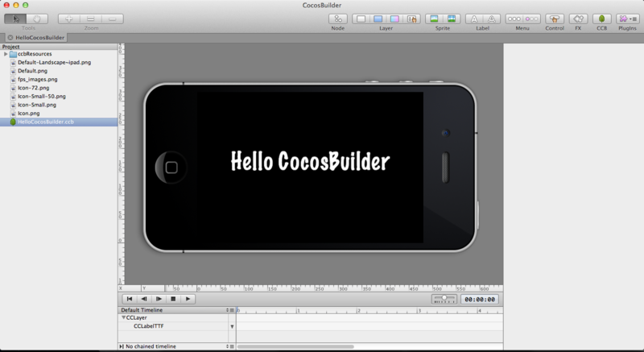Select the hand grab tool
644x352 pixels.
pos(37,19)
